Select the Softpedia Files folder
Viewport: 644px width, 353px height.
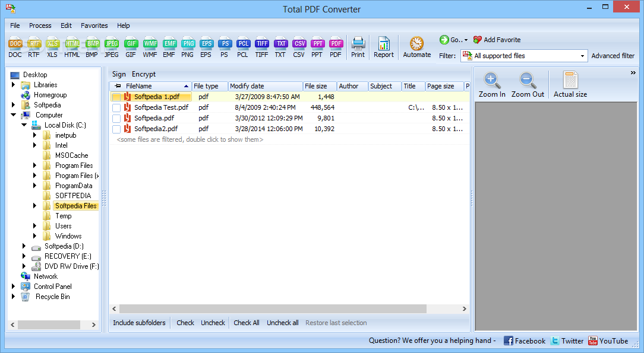point(76,206)
